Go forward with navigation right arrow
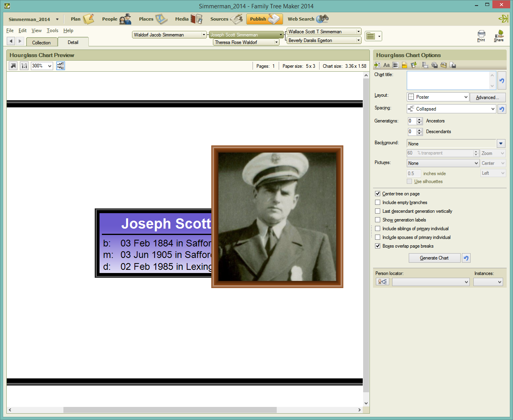Screen dimensions: 513x420 [x=20, y=41]
